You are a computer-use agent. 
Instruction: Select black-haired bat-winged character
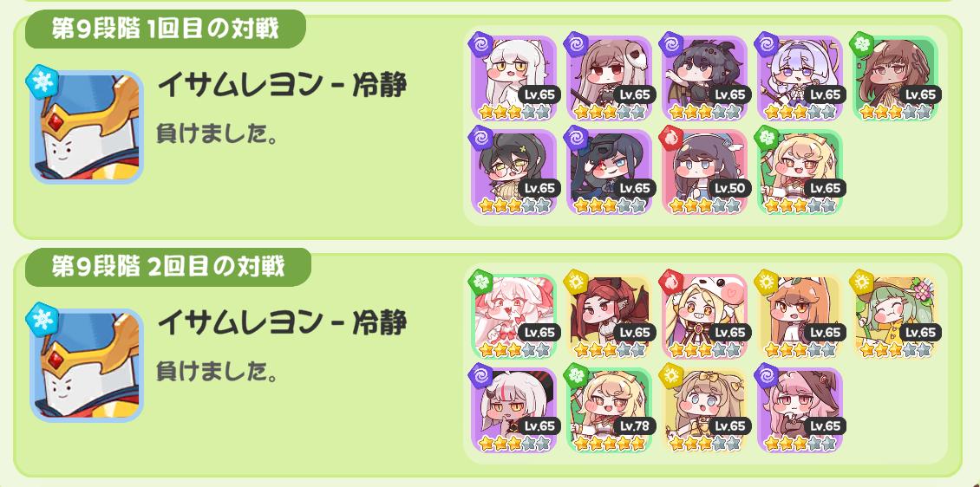704,78
